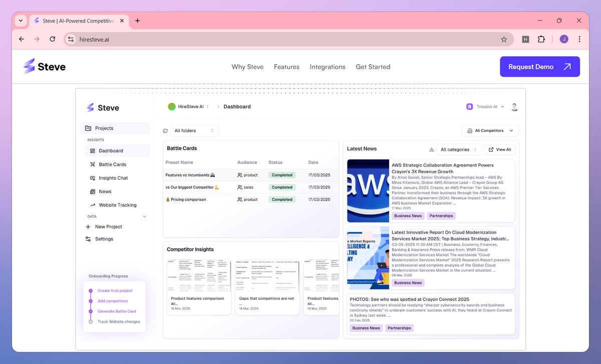Bookmark this page with the star icon
The width and height of the screenshot is (601, 364).
(504, 39)
